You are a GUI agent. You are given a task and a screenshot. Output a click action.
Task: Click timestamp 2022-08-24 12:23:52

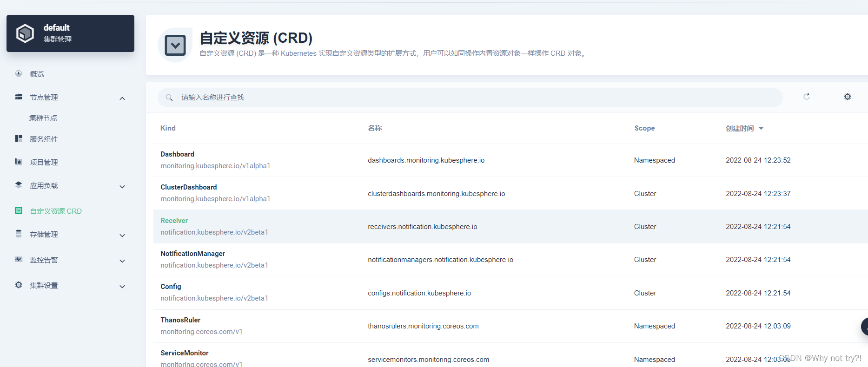(758, 160)
